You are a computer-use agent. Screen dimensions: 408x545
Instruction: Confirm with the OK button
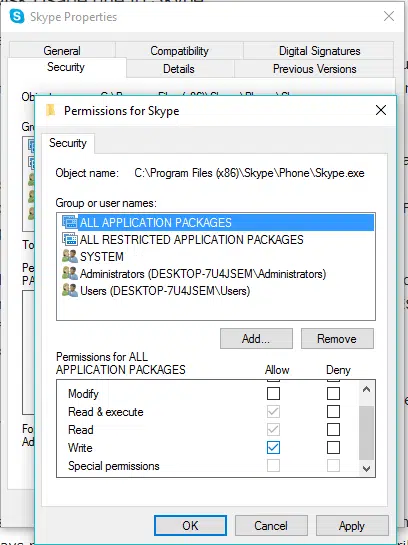190,526
